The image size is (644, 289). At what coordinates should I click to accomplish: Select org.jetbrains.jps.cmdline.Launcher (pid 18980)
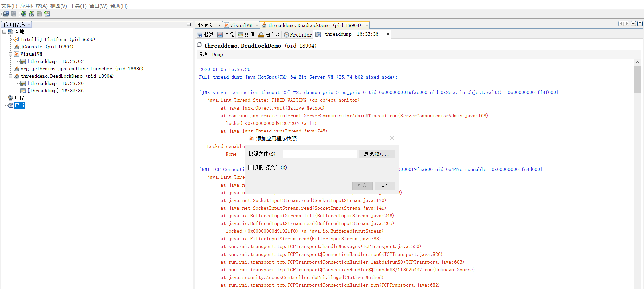pos(82,69)
